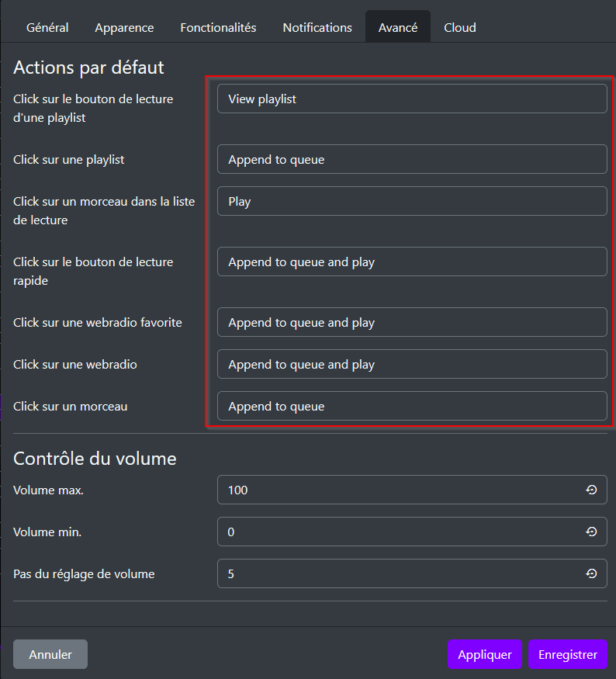Click inside the Volume max. input field

pyautogui.click(x=388, y=490)
